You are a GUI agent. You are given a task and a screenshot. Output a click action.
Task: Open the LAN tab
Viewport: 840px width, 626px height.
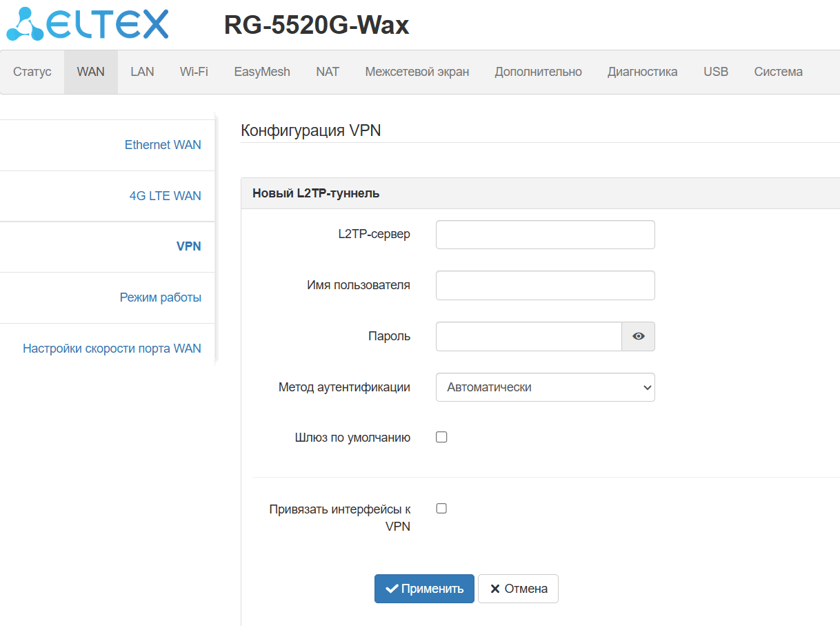click(x=142, y=72)
